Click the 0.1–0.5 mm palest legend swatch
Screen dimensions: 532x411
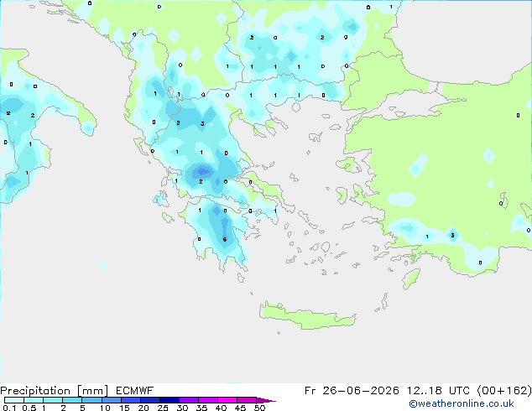tap(14, 400)
